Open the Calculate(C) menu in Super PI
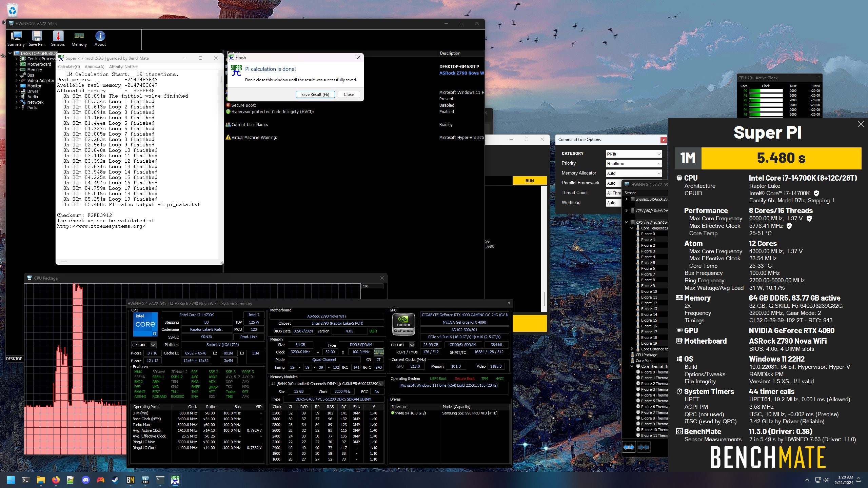 tap(69, 67)
